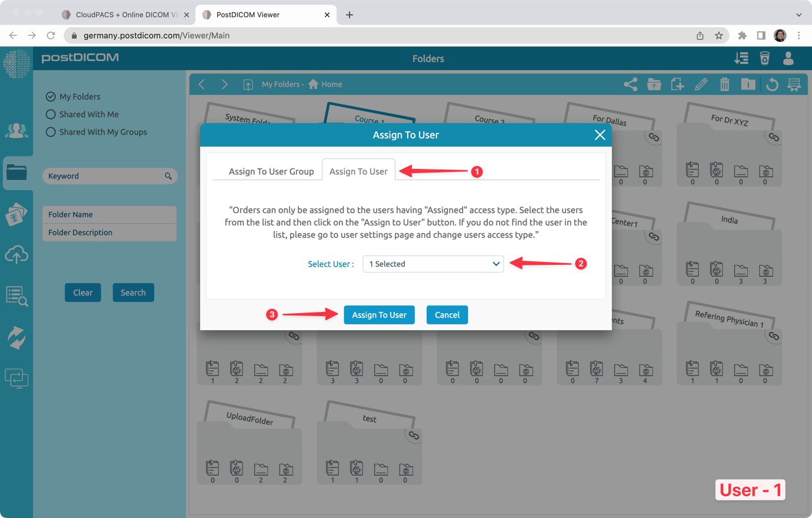Select the Shared With Me option
812x518 pixels.
pos(51,114)
